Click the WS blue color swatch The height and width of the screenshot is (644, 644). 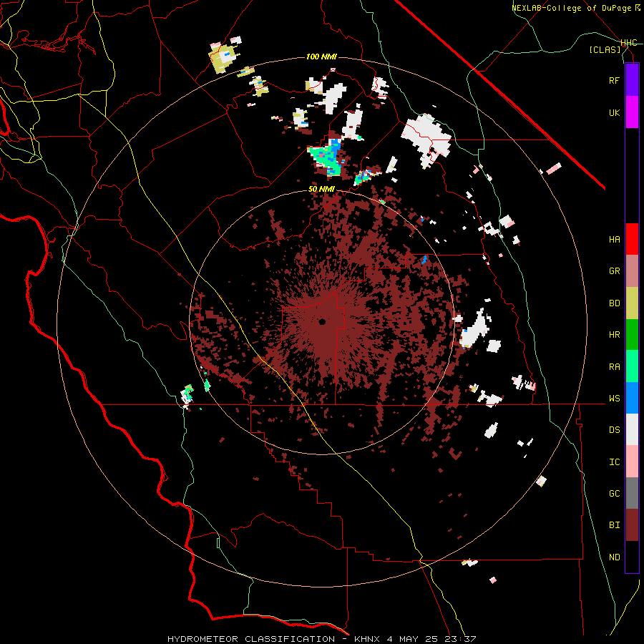pos(632,398)
